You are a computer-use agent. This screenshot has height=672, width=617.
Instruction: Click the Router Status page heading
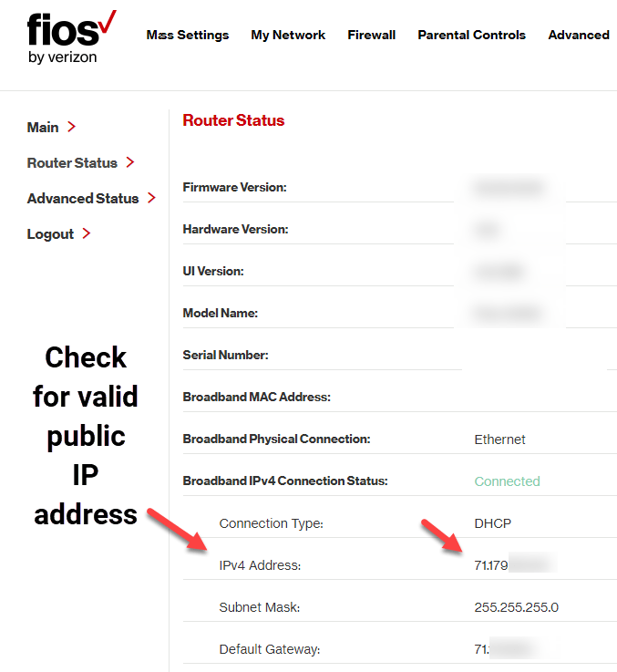pyautogui.click(x=233, y=120)
